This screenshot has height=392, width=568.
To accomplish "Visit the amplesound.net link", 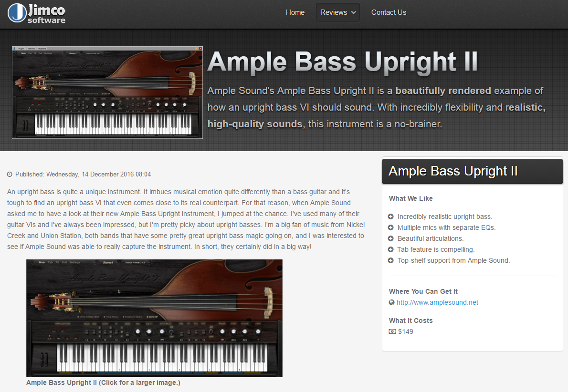I will coord(437,302).
